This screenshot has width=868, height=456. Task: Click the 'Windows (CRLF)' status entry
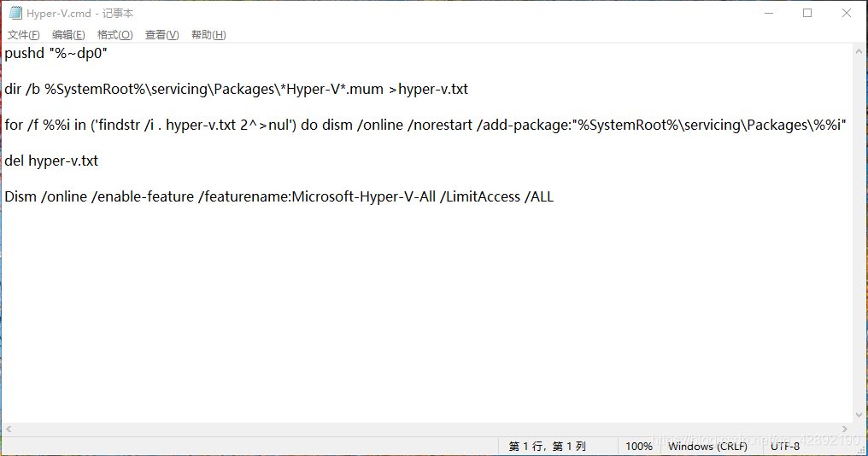pos(707,446)
